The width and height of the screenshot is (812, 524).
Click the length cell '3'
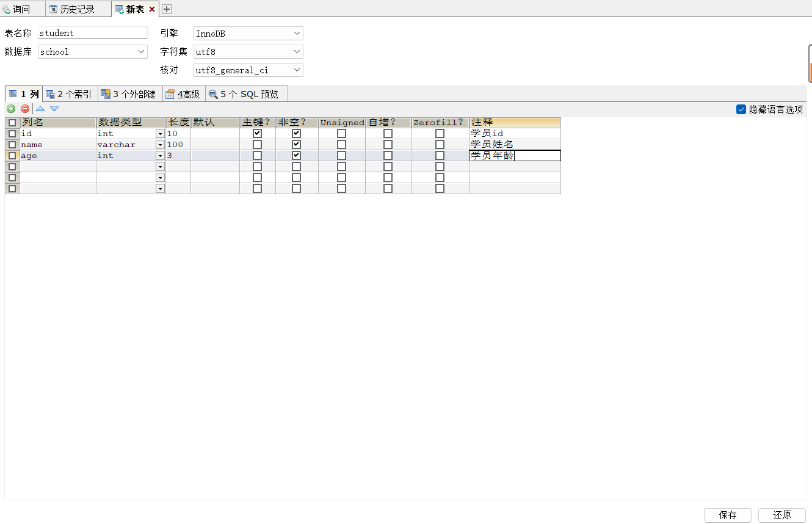tap(178, 155)
